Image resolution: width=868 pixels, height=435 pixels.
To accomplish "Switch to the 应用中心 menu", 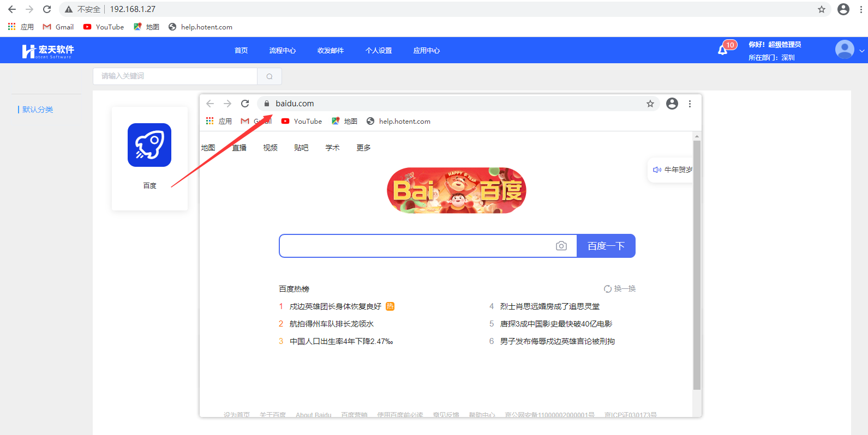I will 427,51.
